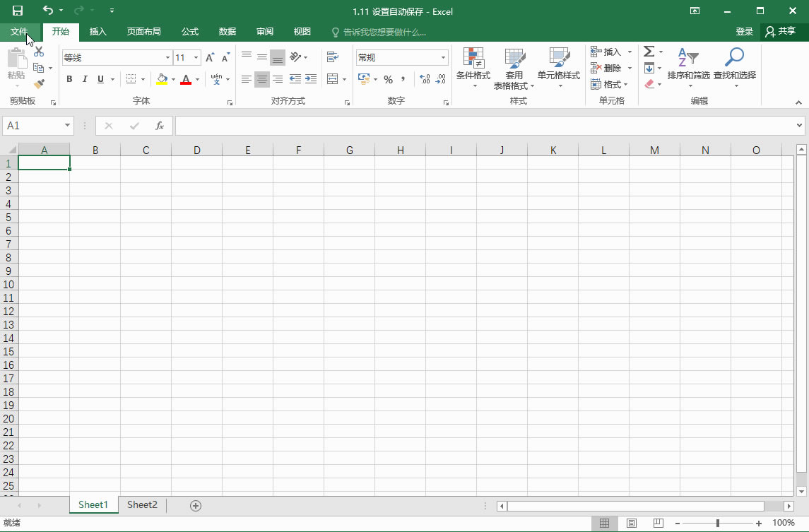This screenshot has width=809, height=532.
Task: Select the Sheet2 worksheet tab
Action: [x=141, y=504]
